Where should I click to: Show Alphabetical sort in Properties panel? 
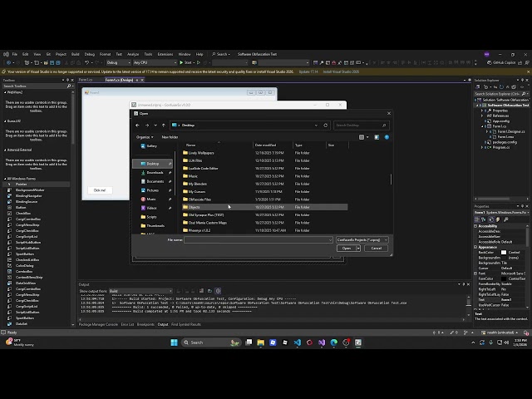tap(484, 219)
